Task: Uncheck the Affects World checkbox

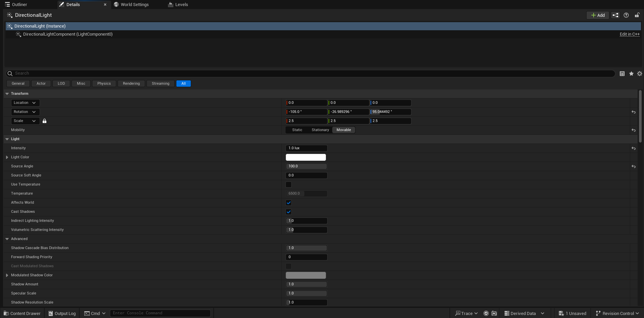Action: 289,203
